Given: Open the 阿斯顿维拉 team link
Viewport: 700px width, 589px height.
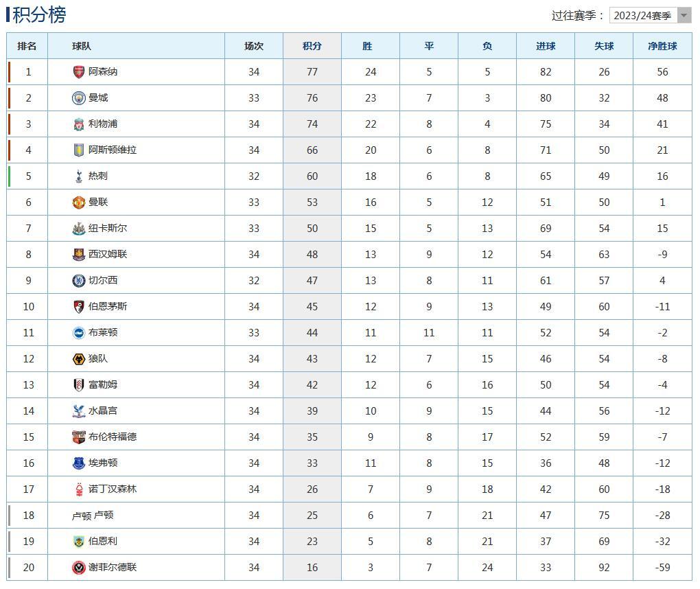Looking at the screenshot, I should (113, 150).
